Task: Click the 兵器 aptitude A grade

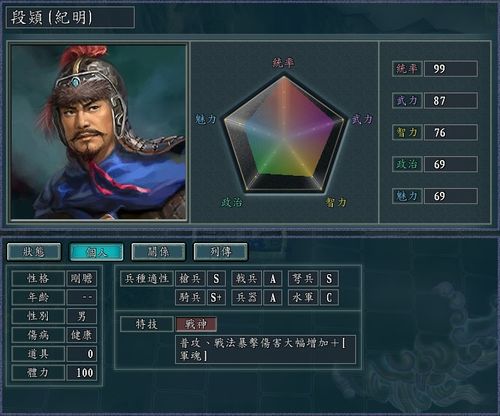Action: pos(273,297)
